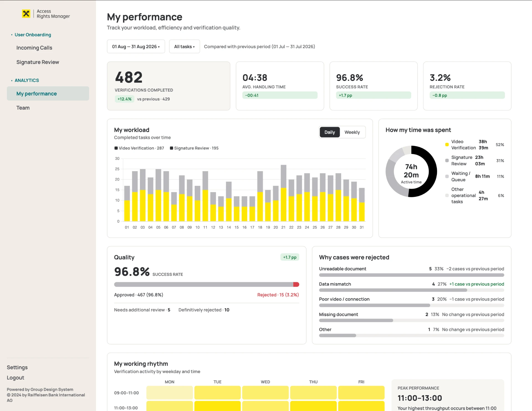Click the bar for day 21
The width and height of the screenshot is (532, 411).
click(283, 193)
